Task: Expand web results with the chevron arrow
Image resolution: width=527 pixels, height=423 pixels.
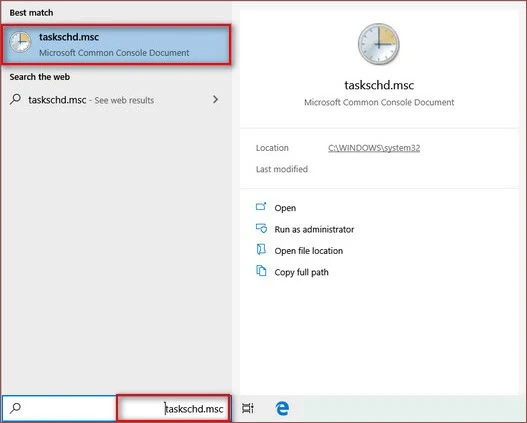Action: coord(215,99)
